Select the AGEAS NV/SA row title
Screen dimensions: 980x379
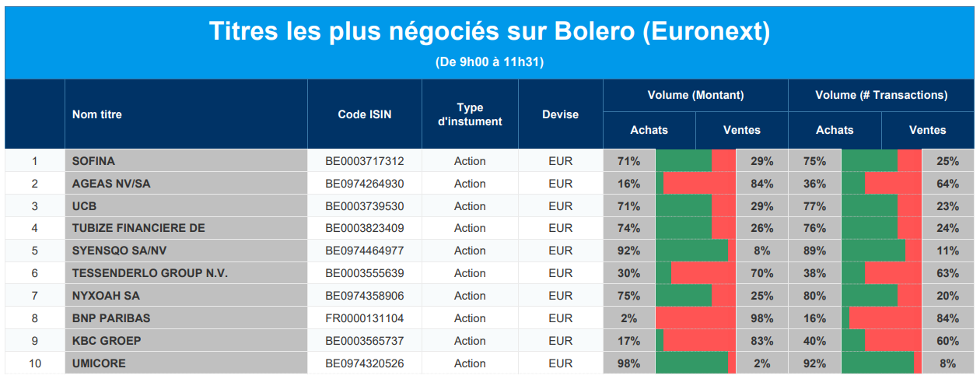111,184
